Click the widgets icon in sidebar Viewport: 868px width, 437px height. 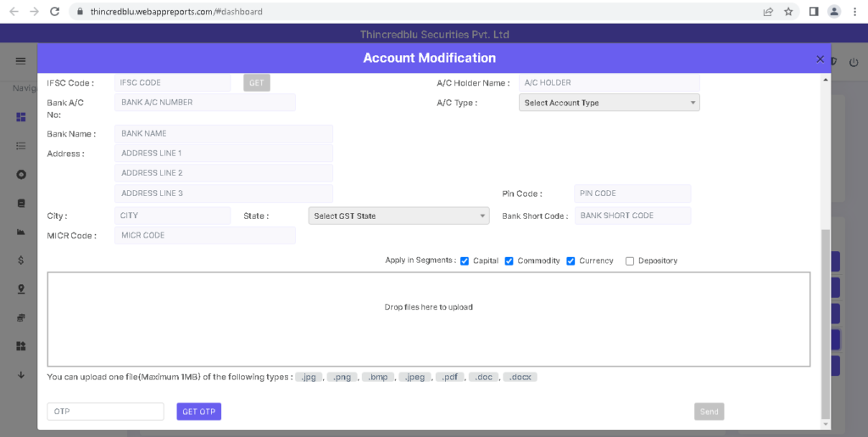tap(21, 346)
